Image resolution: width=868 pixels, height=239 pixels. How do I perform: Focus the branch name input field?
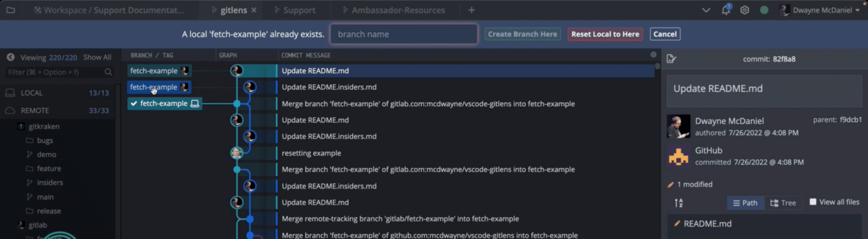404,34
